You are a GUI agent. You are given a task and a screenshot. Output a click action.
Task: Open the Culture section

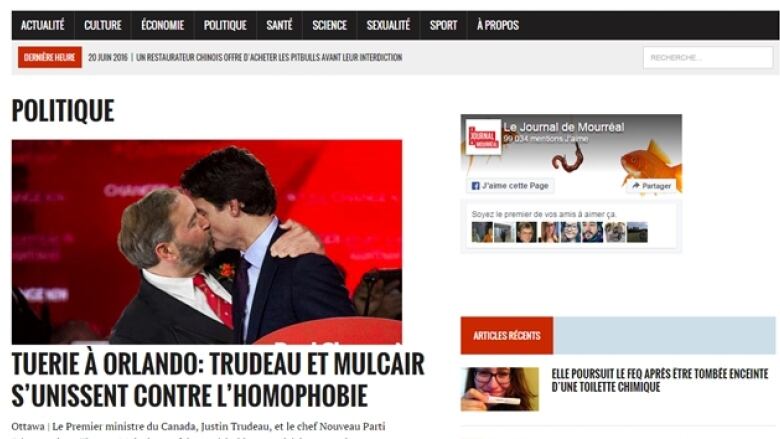click(x=103, y=25)
